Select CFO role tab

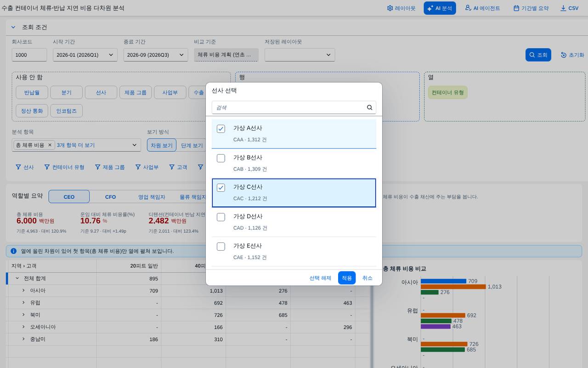110,197
